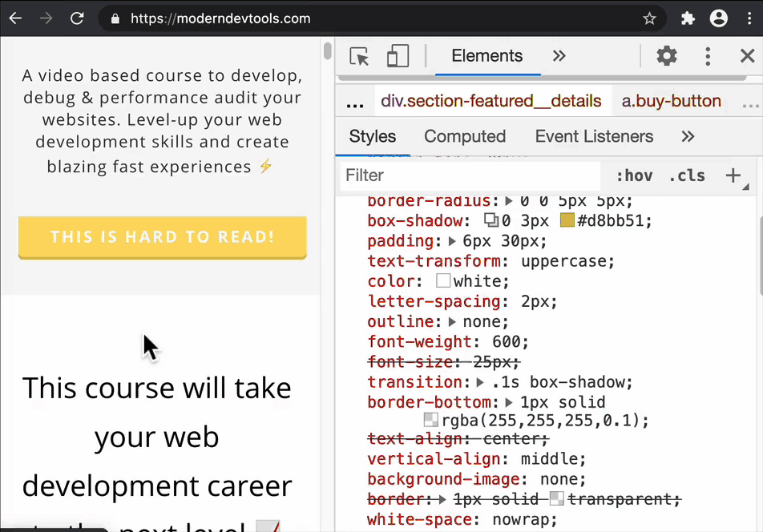Toggle the .cls class editor
The image size is (763, 532).
[x=687, y=175]
